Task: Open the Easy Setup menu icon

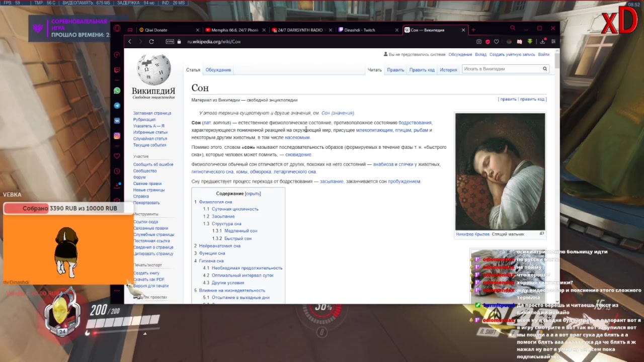Action: point(553,42)
